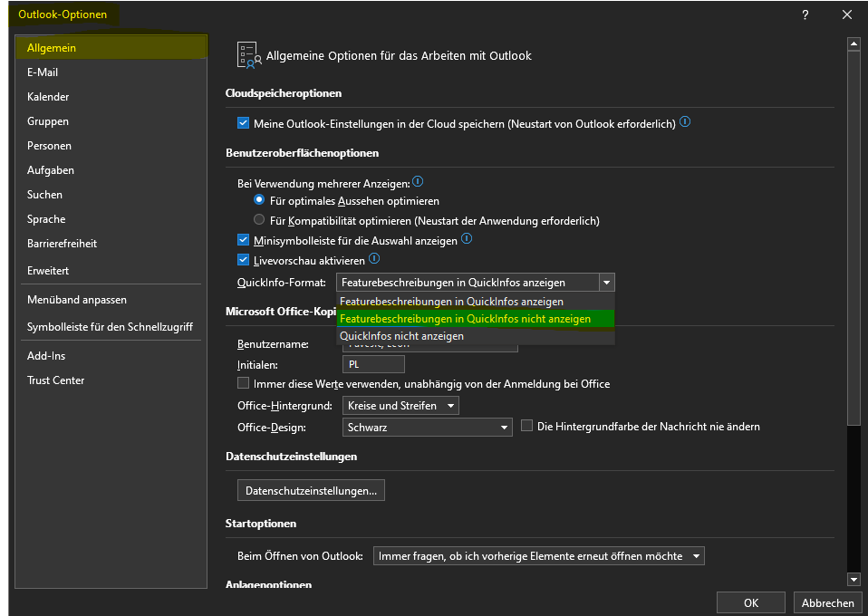
Task: Click the vertical scrollbar thumb
Action: pyautogui.click(x=854, y=238)
